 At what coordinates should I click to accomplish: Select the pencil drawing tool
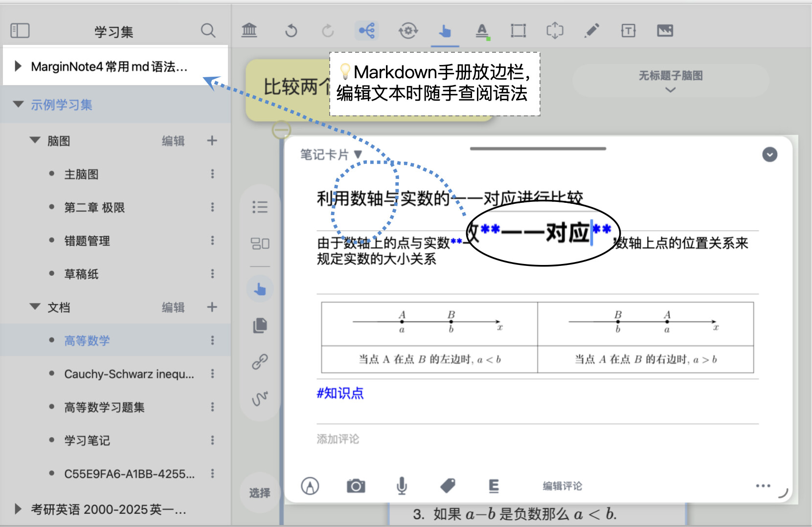[592, 31]
